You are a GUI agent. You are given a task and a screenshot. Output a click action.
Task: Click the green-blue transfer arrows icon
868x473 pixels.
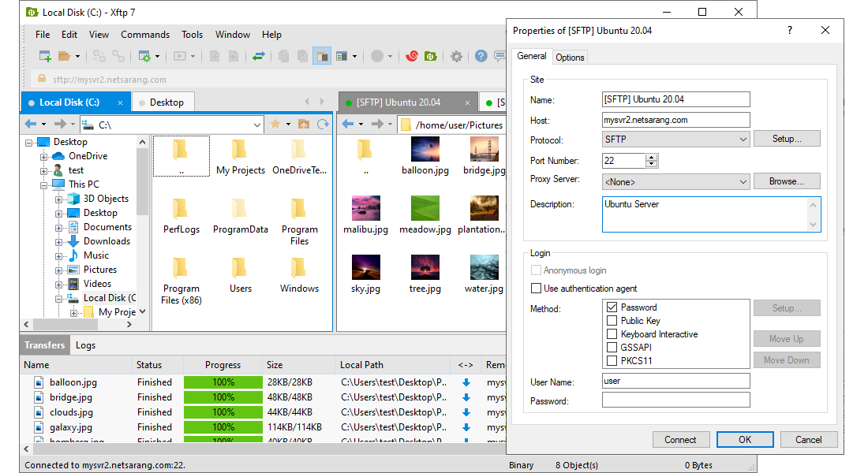[x=259, y=56]
